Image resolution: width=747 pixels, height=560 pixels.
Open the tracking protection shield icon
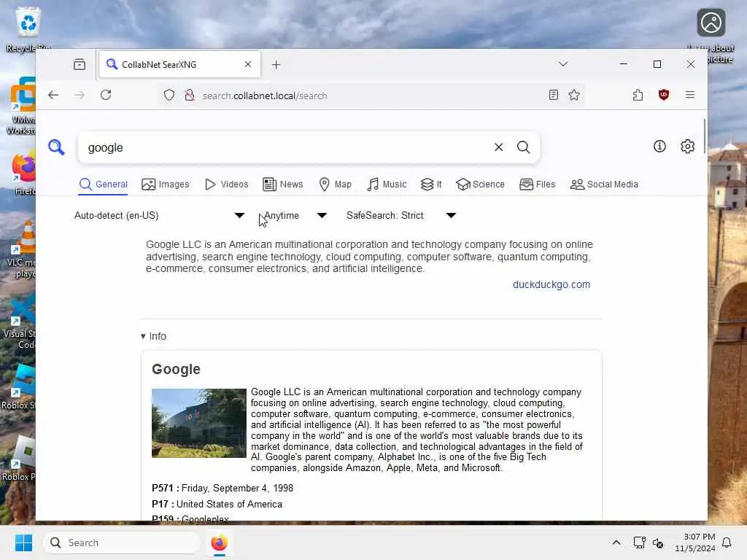(169, 96)
